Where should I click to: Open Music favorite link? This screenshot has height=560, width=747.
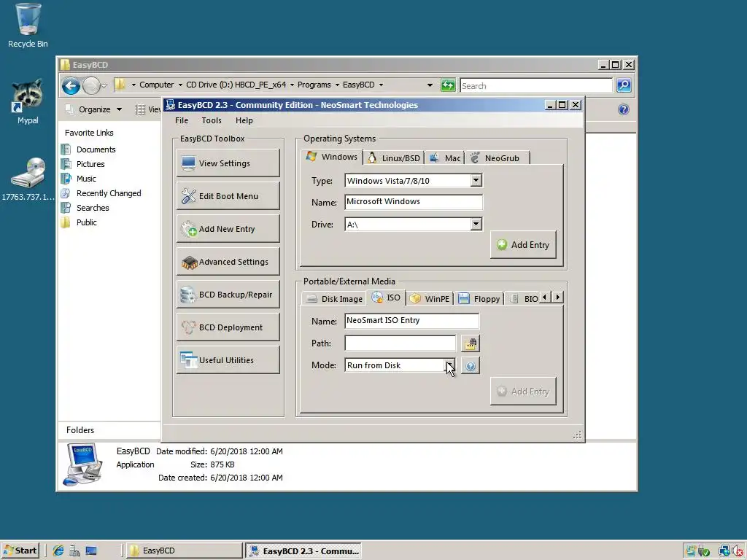[x=86, y=179]
